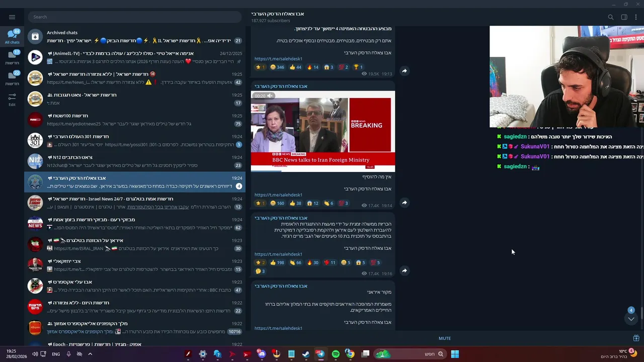Open Google Chrome from the taskbar
This screenshot has height=362, width=644.
(350, 354)
